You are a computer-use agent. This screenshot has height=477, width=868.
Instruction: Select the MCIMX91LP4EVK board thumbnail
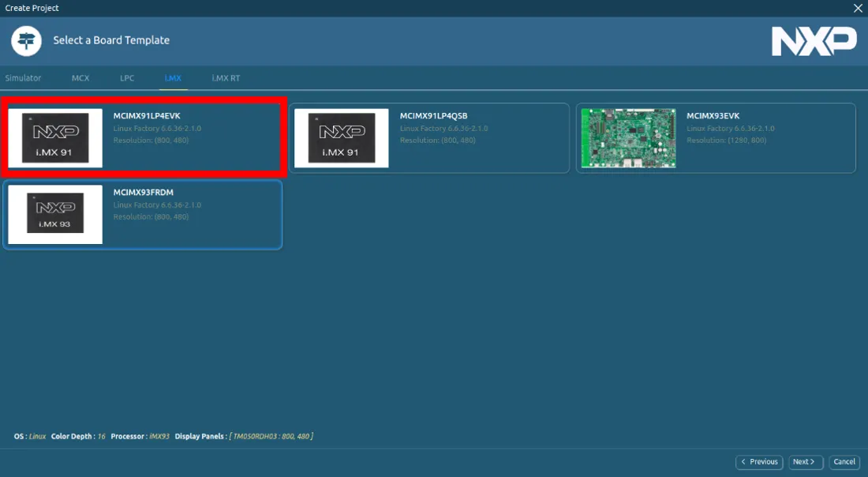pos(55,138)
